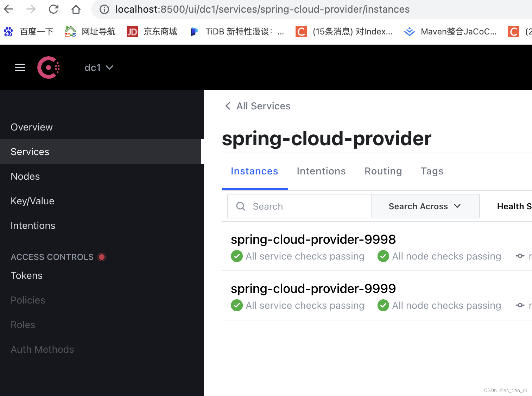The height and width of the screenshot is (396, 532).
Task: Click service checks passing icon for 9999
Action: point(237,305)
